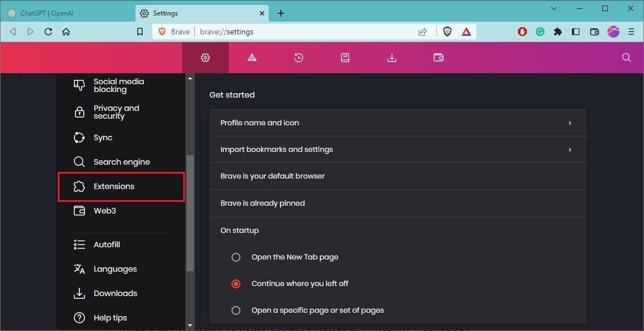
Task: Expand Import bookmarks and settings
Action: 397,149
